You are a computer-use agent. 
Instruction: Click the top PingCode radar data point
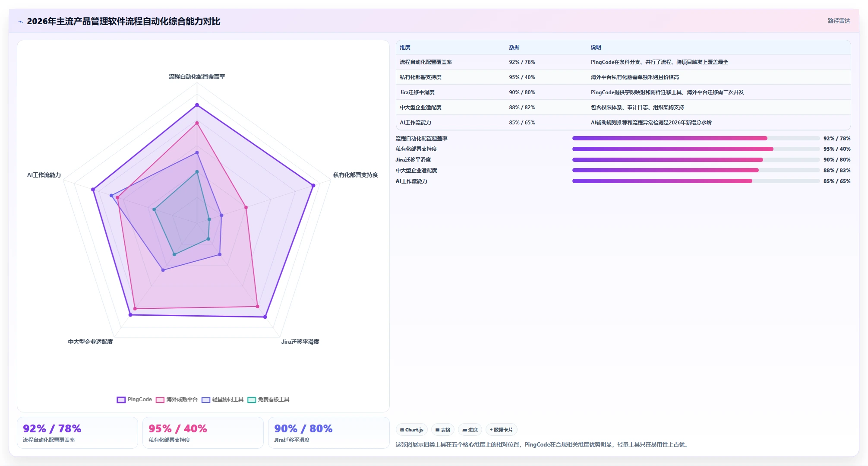tap(197, 105)
